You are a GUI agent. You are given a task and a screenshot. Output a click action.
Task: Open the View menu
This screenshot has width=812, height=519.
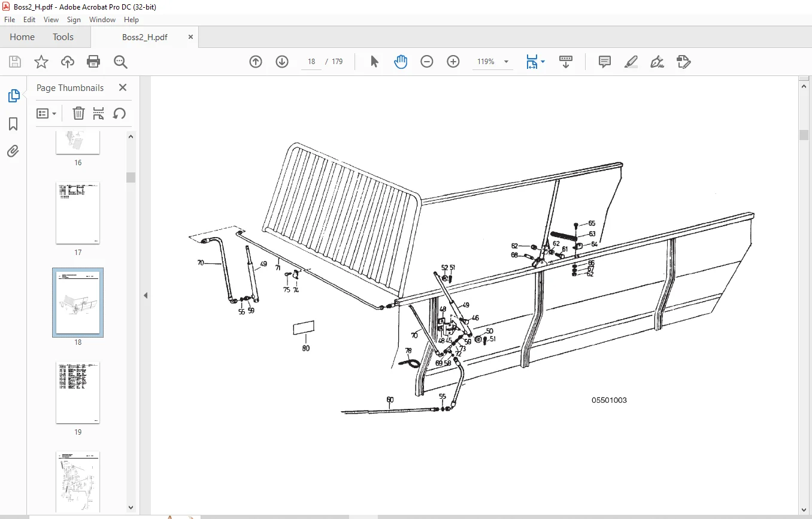click(x=51, y=20)
